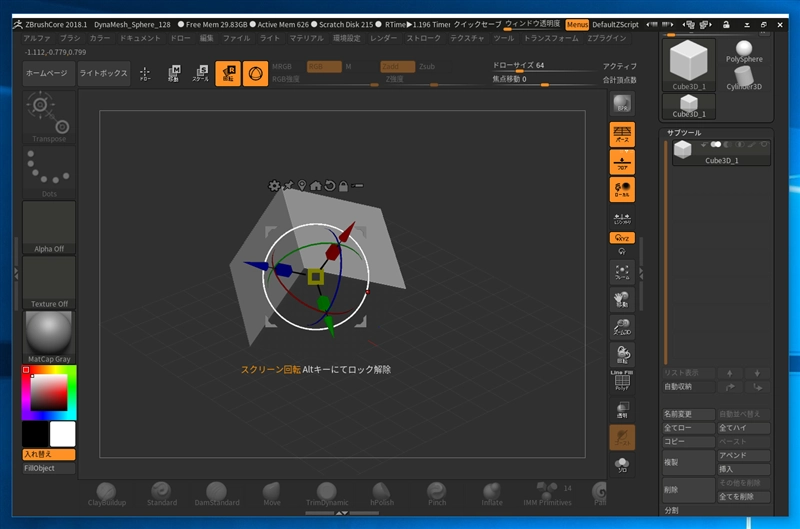Viewport: 800px width, 529px height.
Task: Activate the Scale (スケール) transform mode icon
Action: click(201, 73)
